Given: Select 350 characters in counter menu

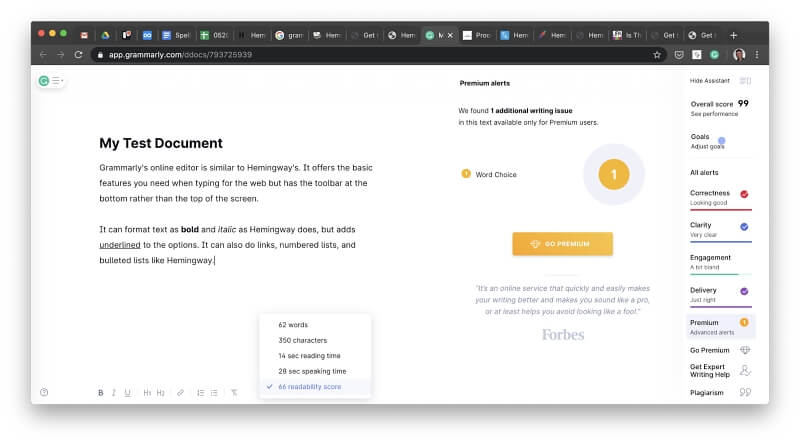Looking at the screenshot, I should pos(315,340).
